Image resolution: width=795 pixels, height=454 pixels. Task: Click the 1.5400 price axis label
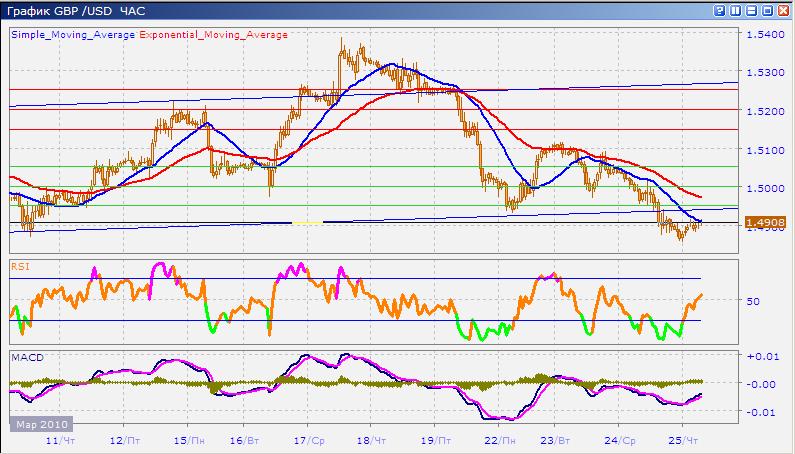(x=765, y=34)
